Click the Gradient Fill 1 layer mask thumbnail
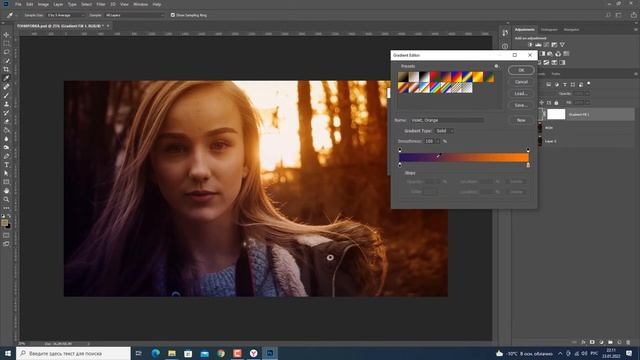Viewport: 640px width, 360px height. [x=556, y=115]
